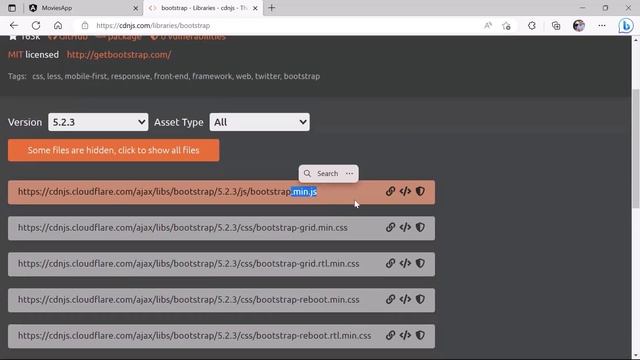640x360 pixels.
Task: Open Asset Type All dropdown
Action: [x=260, y=122]
